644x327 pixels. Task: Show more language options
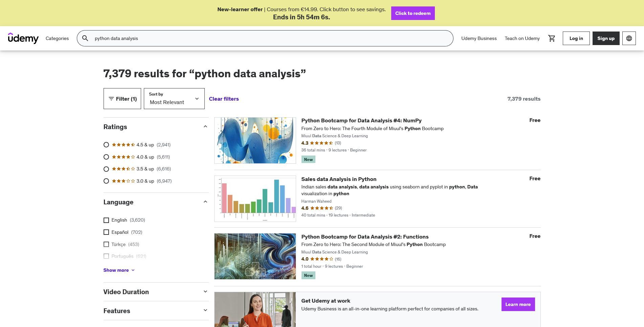(119, 270)
